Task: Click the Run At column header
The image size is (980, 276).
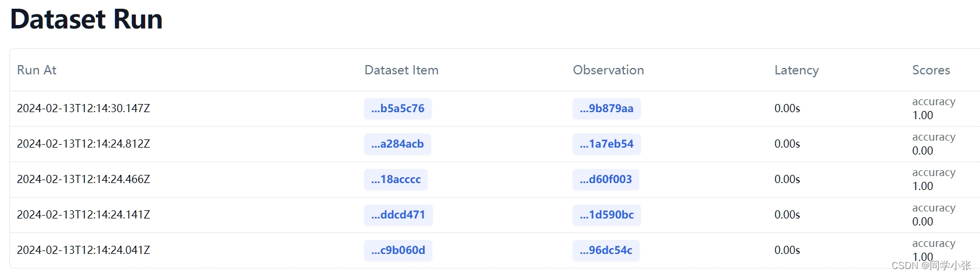Action: 37,70
